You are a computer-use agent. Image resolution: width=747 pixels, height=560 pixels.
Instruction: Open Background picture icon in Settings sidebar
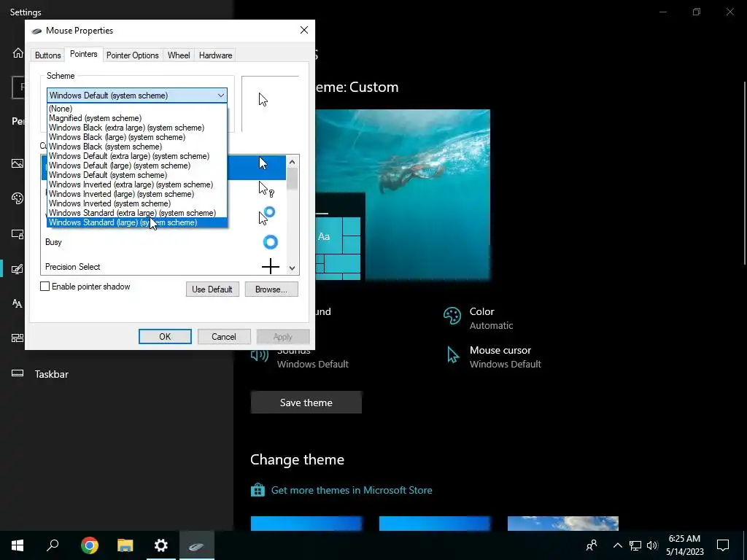coord(18,163)
